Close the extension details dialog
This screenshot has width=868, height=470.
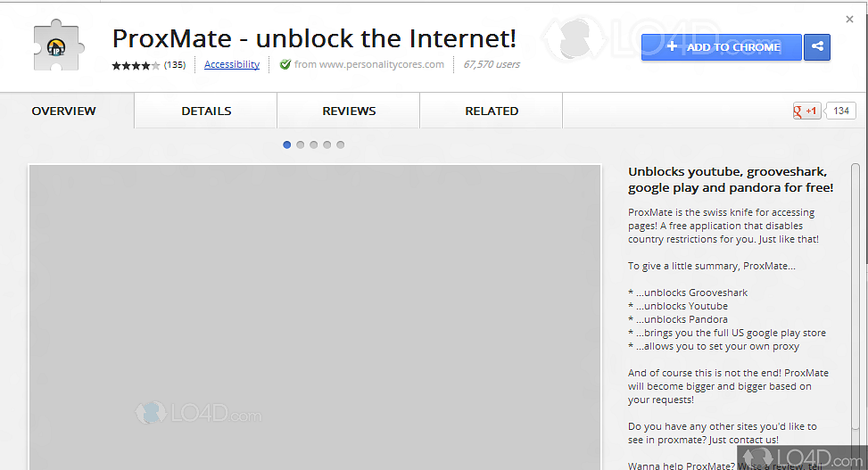tap(850, 20)
